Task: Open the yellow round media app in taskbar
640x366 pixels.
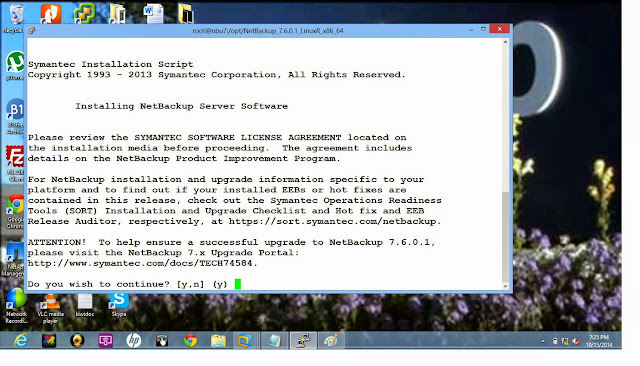Action: pos(77,340)
